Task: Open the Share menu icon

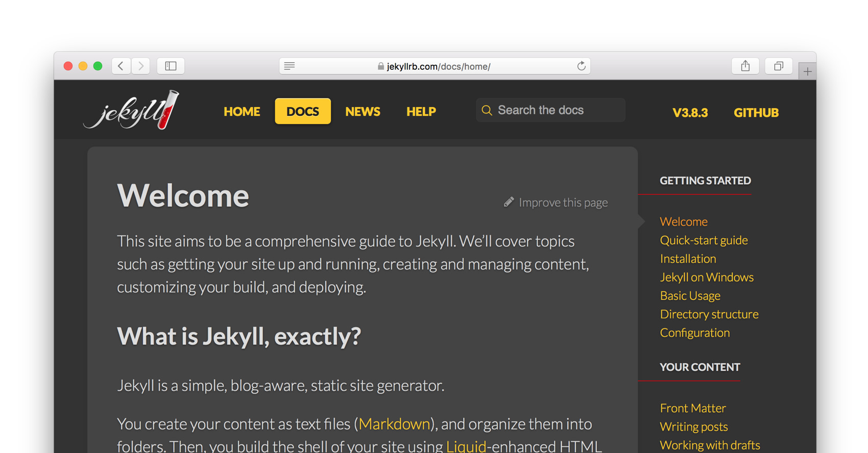Action: [x=745, y=66]
